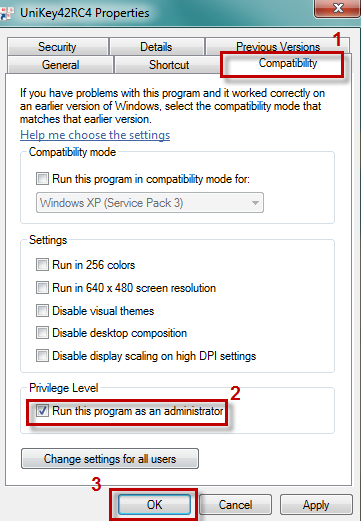Image resolution: width=361 pixels, height=521 pixels.
Task: Toggle Disable visual themes checkbox
Action: click(42, 310)
